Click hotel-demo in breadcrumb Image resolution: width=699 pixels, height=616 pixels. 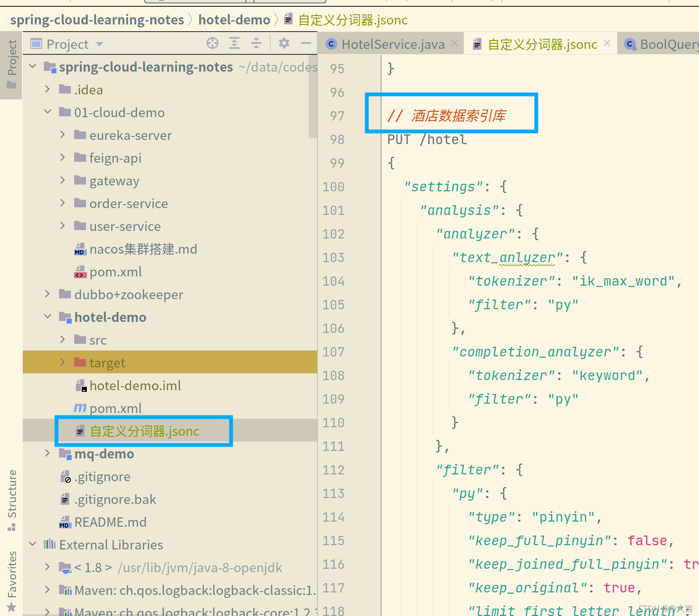click(234, 20)
